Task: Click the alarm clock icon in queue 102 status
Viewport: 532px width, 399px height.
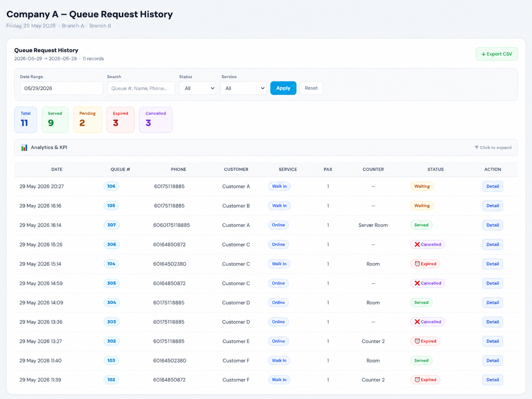Action: pos(417,380)
